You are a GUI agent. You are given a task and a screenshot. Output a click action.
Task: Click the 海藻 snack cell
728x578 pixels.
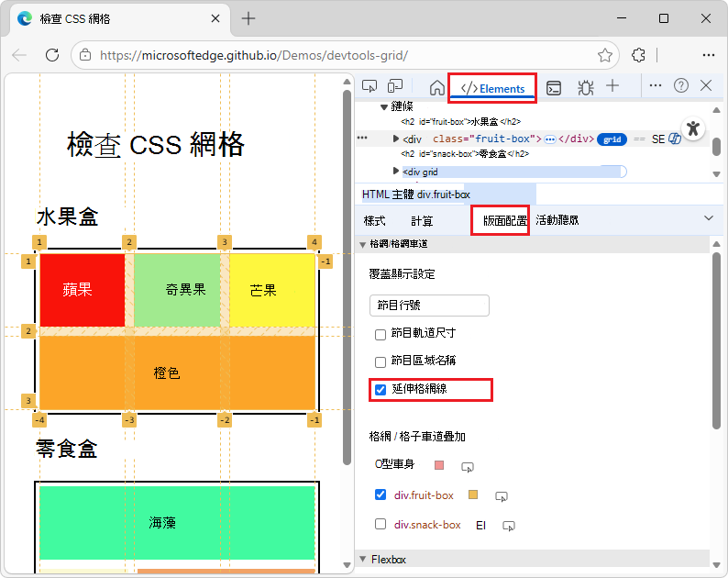click(177, 523)
